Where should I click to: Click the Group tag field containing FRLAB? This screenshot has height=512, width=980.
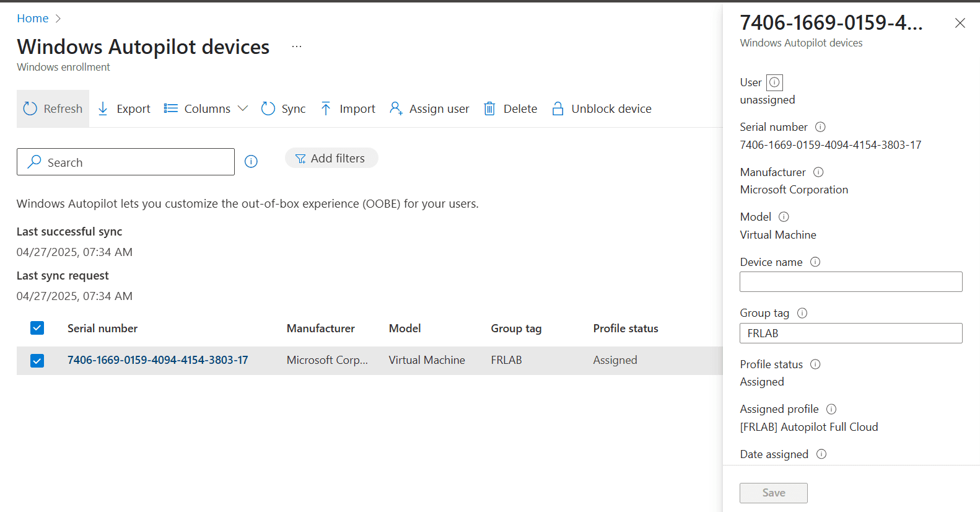pos(851,333)
